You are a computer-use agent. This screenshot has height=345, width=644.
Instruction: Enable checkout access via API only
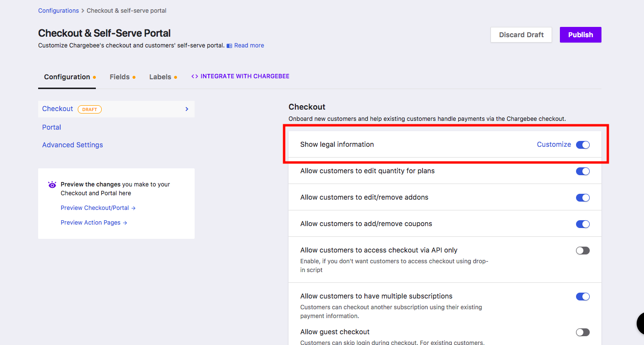[x=582, y=251]
